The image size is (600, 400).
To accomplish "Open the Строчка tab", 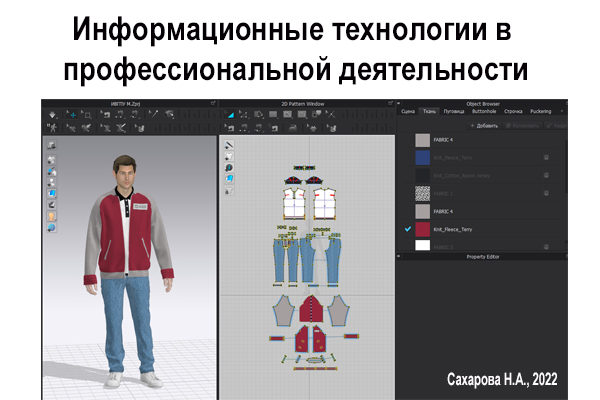I will [515, 112].
